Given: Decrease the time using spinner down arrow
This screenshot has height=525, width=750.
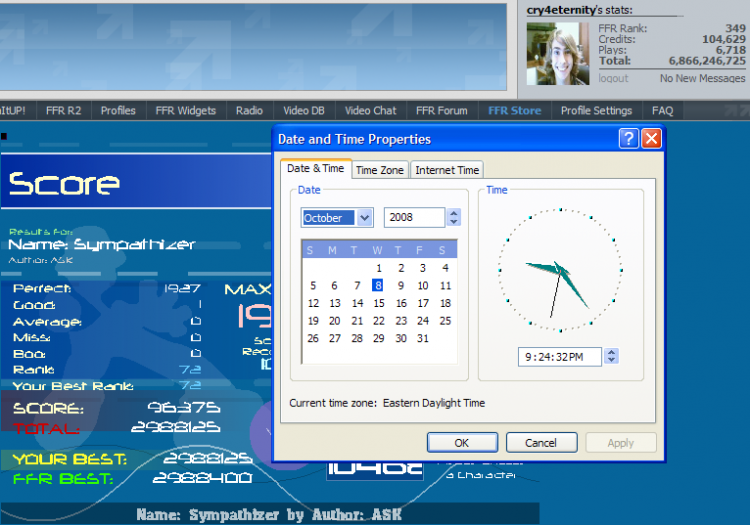Looking at the screenshot, I should [x=611, y=360].
